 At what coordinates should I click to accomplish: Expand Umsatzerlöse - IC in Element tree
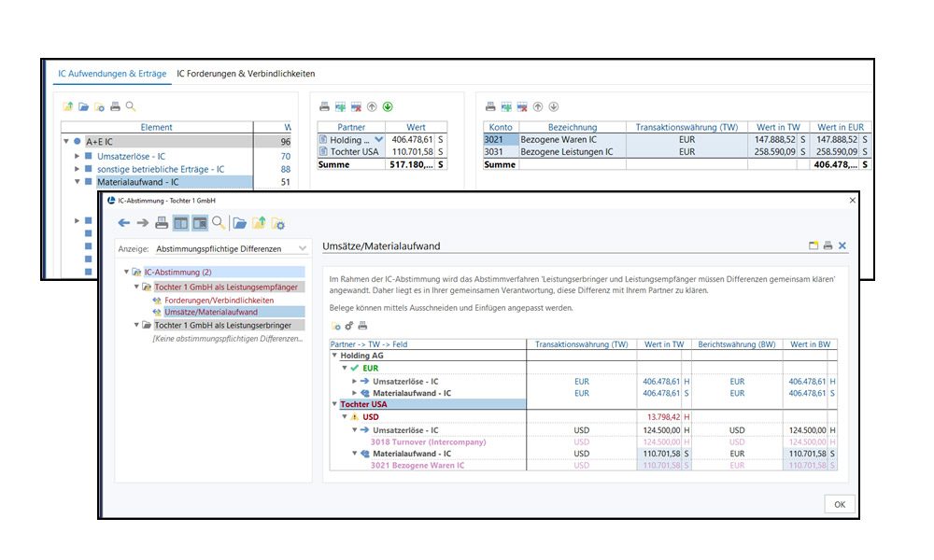77,156
